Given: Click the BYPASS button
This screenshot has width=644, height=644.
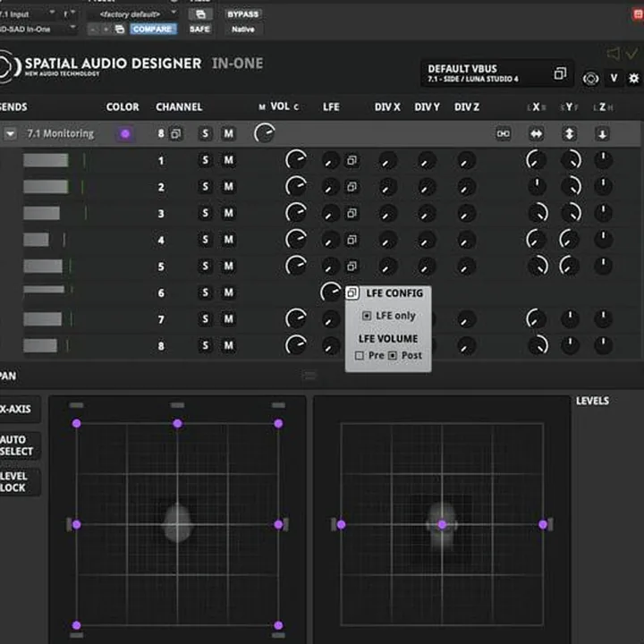Looking at the screenshot, I should [242, 14].
